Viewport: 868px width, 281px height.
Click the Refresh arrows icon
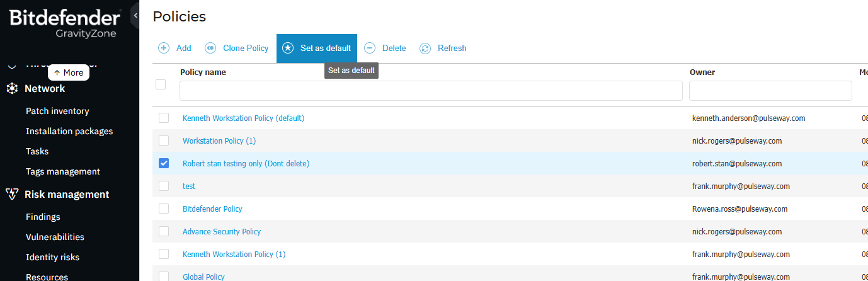[x=425, y=48]
